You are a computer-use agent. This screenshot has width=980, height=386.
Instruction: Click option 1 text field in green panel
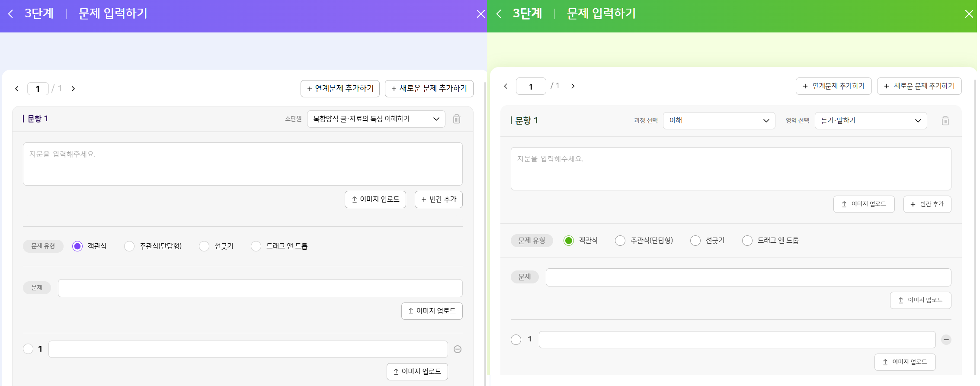click(x=737, y=340)
